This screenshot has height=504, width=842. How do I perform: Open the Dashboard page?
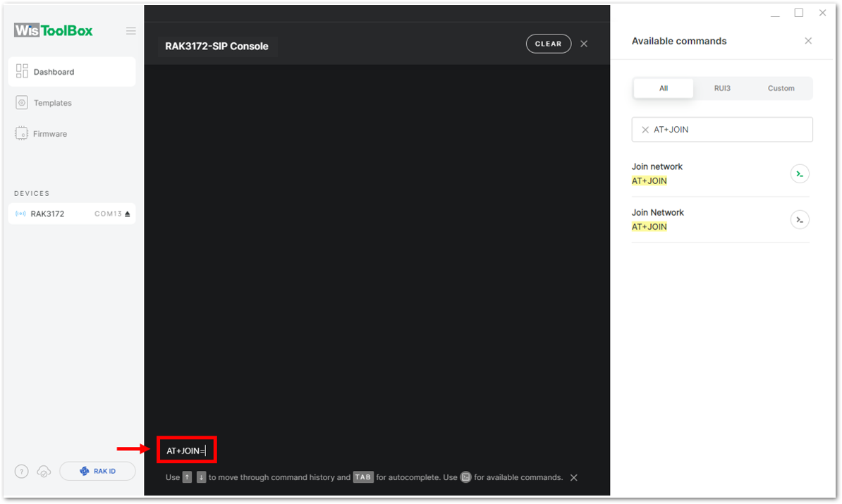[72, 71]
